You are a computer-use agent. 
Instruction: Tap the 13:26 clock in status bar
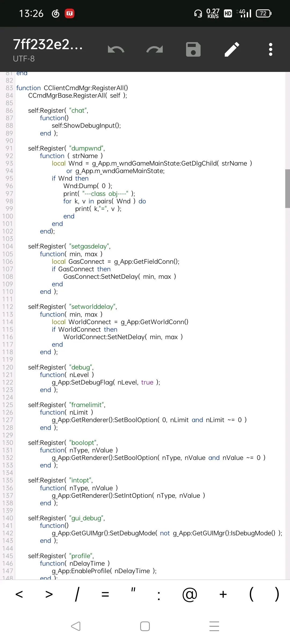(x=31, y=13)
